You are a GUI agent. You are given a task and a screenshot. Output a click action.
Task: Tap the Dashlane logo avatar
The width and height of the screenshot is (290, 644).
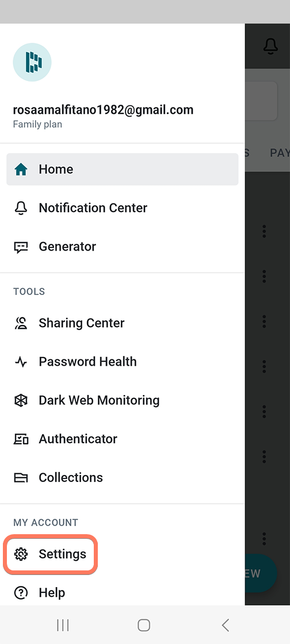[x=32, y=62]
